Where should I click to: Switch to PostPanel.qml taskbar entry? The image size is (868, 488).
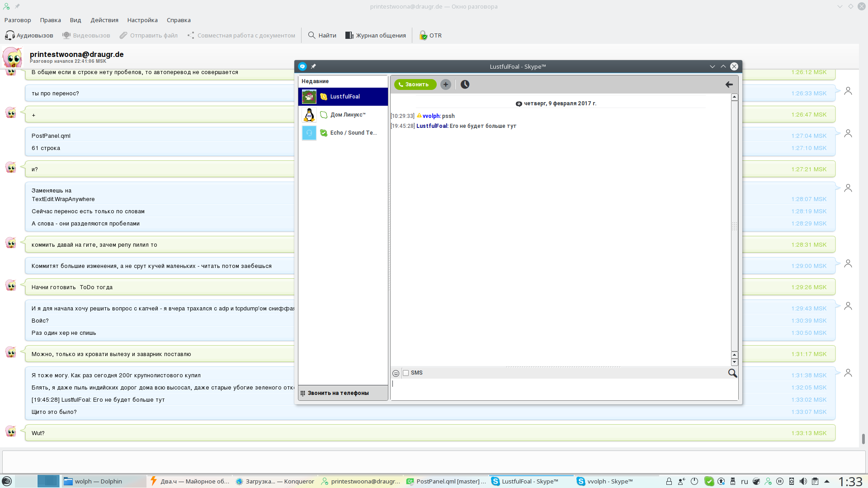[446, 481]
